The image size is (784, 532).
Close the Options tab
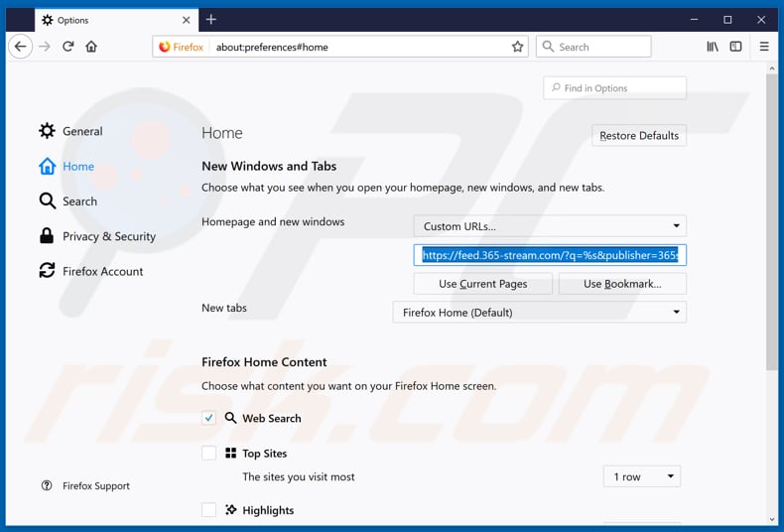click(186, 20)
